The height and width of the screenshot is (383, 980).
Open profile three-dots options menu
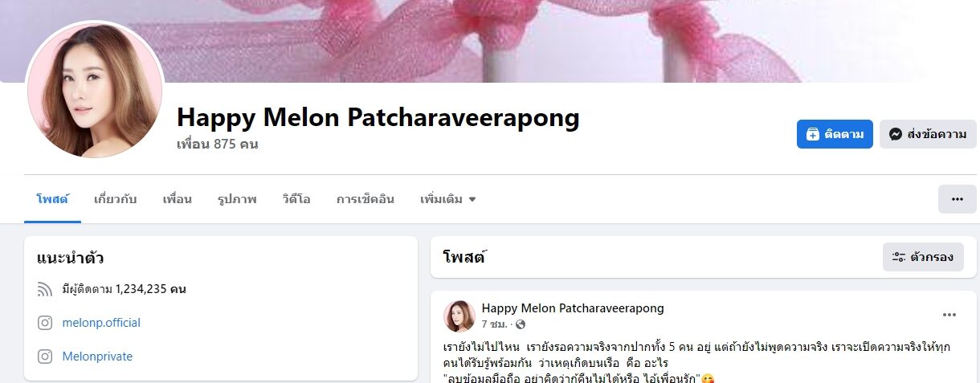(x=958, y=199)
